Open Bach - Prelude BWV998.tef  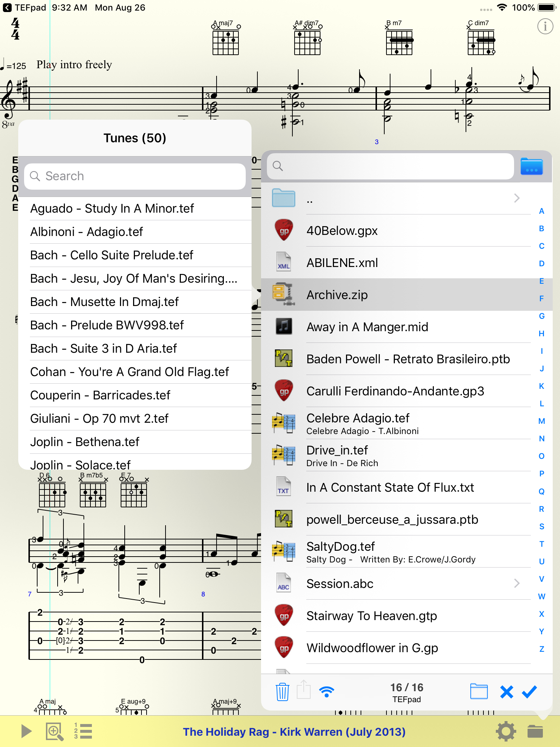point(135,325)
